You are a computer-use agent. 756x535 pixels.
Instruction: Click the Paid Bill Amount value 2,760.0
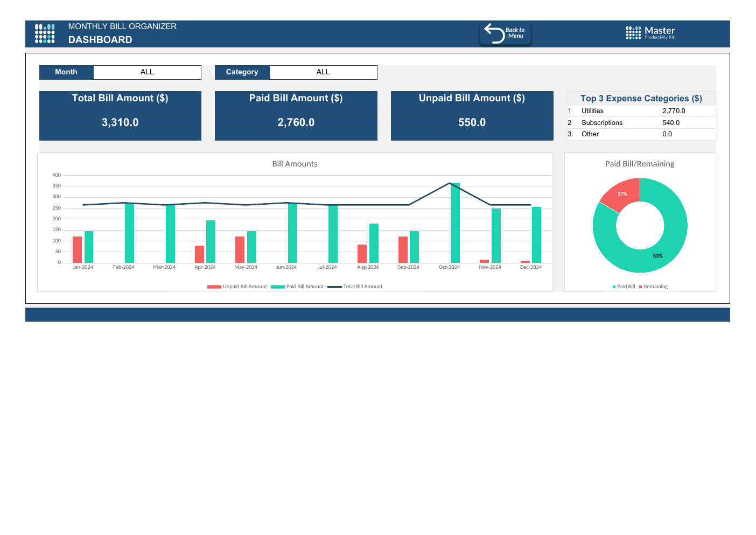(x=296, y=122)
